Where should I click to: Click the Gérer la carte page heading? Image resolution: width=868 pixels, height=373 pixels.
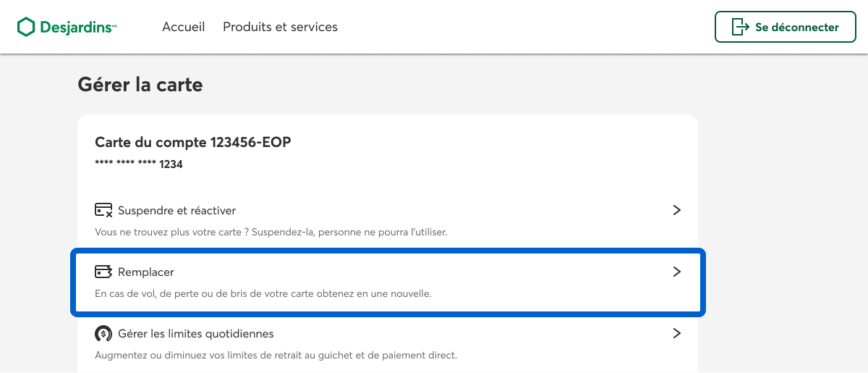pyautogui.click(x=140, y=85)
